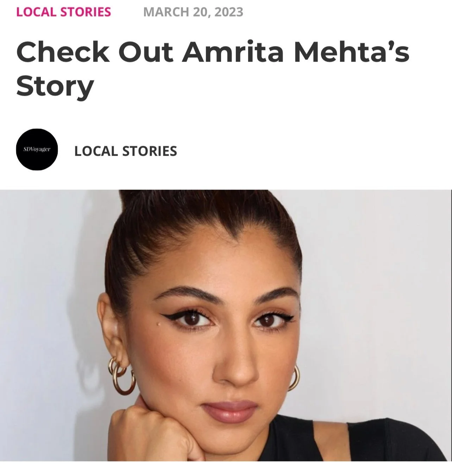
Task: Click the word "Out" in the headline
Action: click(x=146, y=51)
